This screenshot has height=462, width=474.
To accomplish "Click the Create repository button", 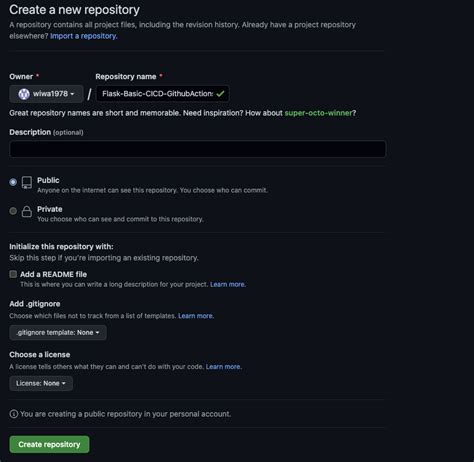I will click(x=49, y=444).
